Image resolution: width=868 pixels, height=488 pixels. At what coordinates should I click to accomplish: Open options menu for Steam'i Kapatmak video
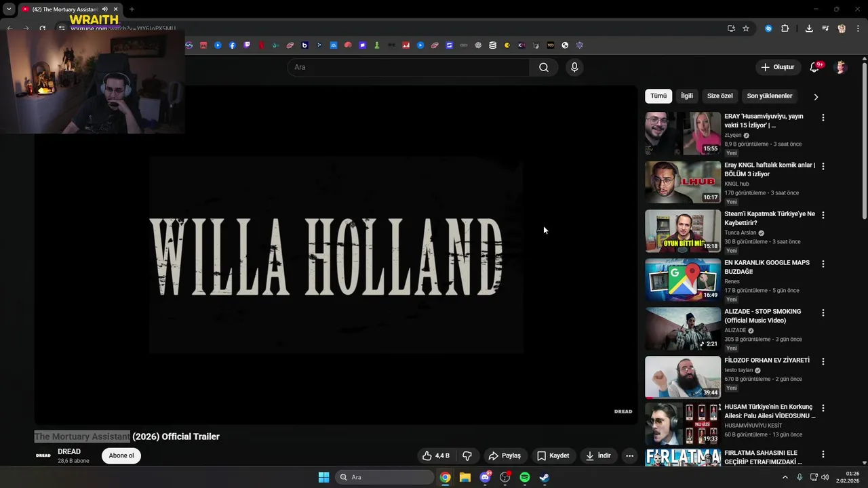coord(823,215)
